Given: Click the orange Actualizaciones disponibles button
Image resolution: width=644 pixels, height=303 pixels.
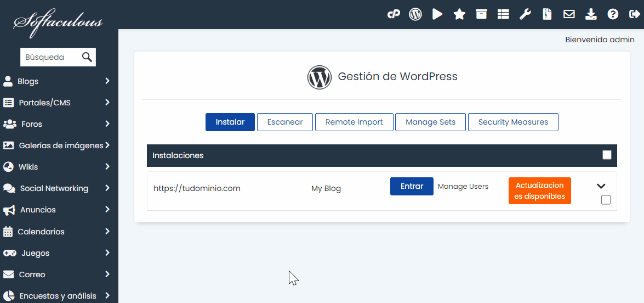Looking at the screenshot, I should pos(540,191).
